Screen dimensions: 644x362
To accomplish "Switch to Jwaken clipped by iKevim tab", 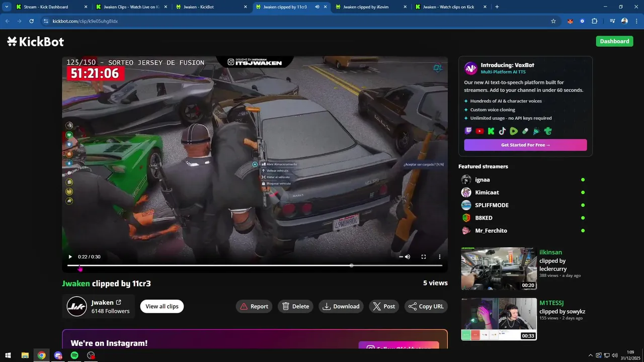I will click(x=371, y=7).
